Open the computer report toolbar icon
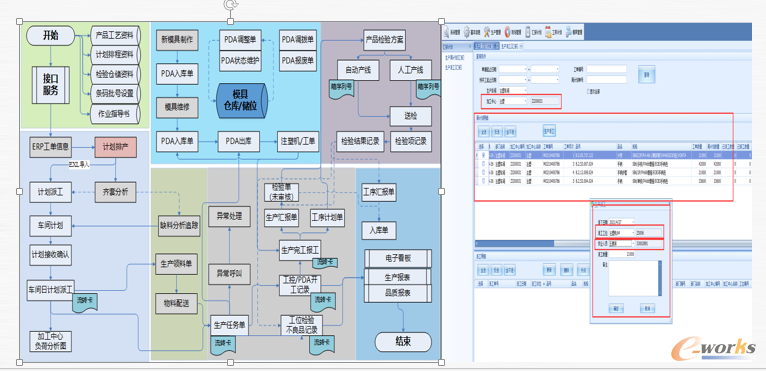The height and width of the screenshot is (371, 766). click(568, 32)
